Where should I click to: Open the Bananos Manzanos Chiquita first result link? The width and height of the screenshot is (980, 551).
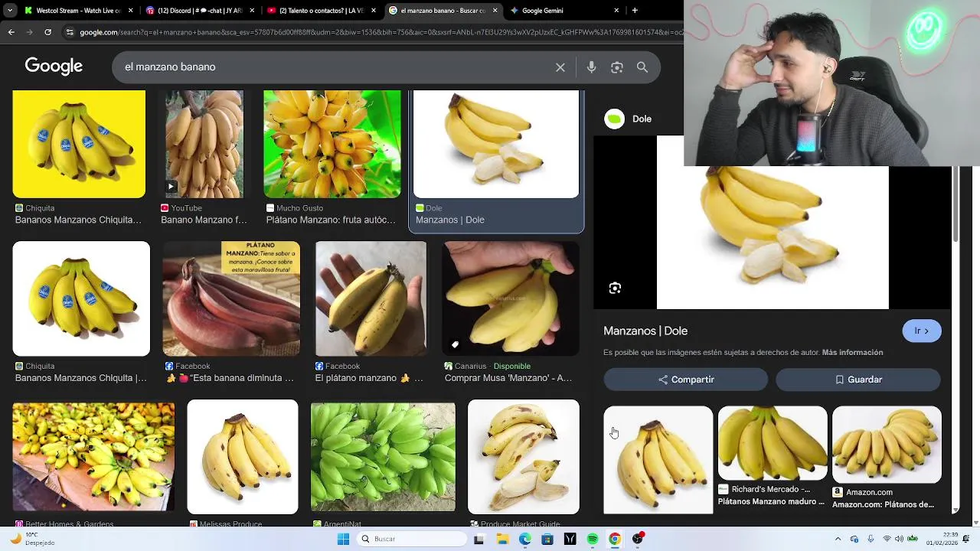(78, 220)
